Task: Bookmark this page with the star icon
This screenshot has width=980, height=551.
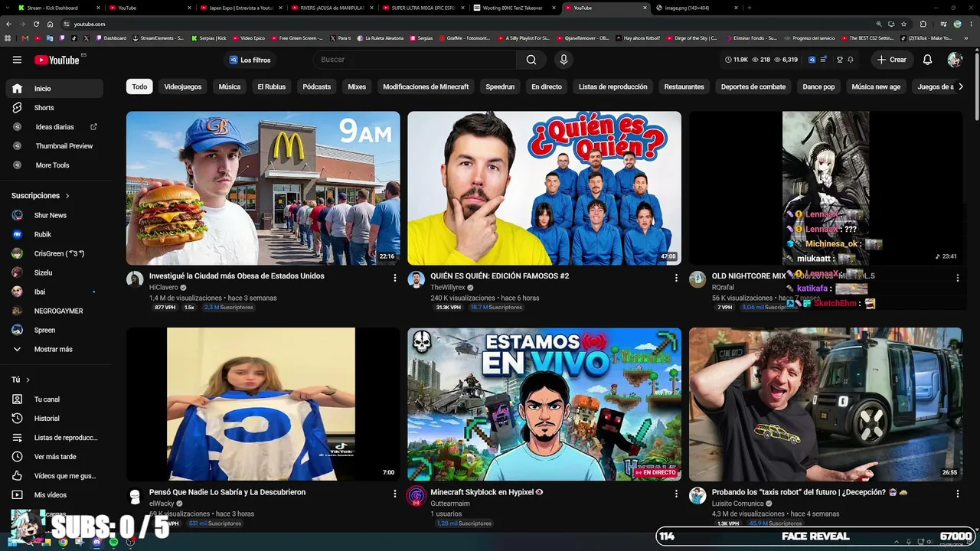Action: pyautogui.click(x=903, y=24)
